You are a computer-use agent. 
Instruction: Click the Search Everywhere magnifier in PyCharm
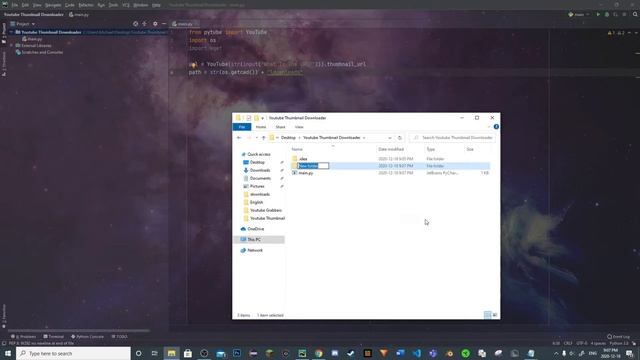(x=635, y=15)
